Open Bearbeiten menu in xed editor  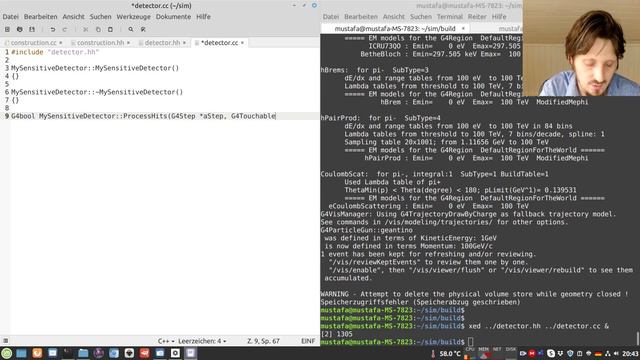click(x=40, y=17)
